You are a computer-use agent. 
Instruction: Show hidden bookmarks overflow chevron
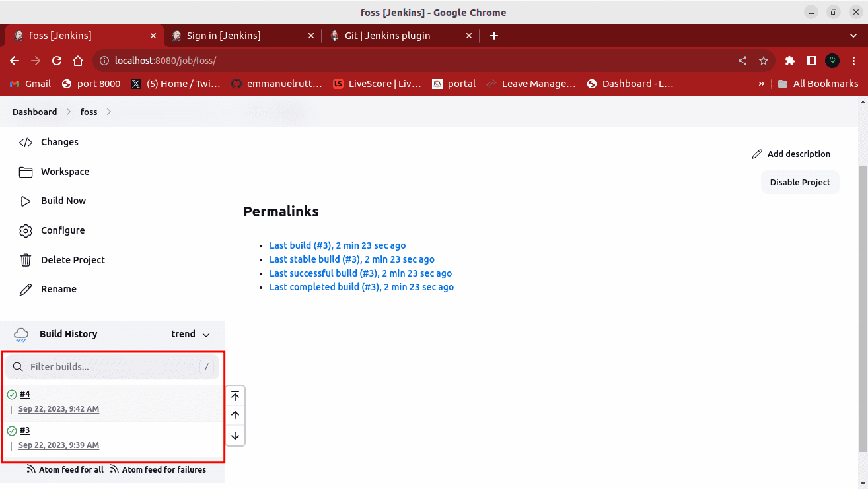tap(762, 84)
